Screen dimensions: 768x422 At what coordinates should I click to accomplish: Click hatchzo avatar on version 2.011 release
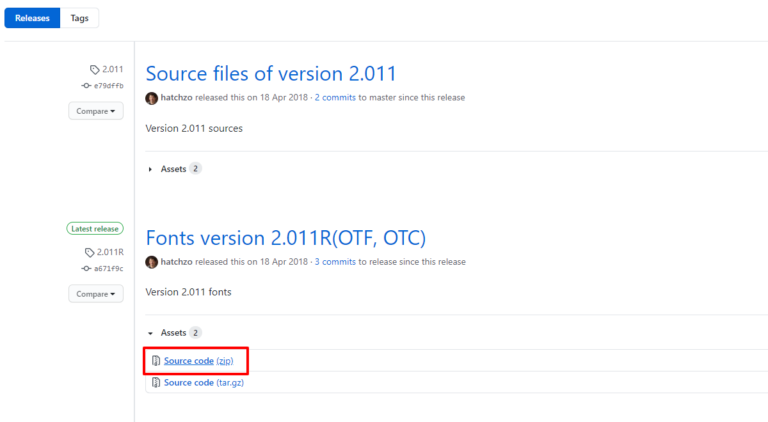coord(152,98)
